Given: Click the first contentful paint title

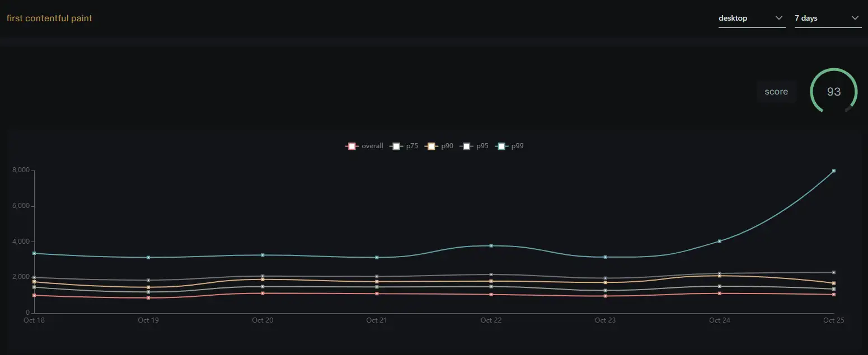Looking at the screenshot, I should pyautogui.click(x=49, y=18).
